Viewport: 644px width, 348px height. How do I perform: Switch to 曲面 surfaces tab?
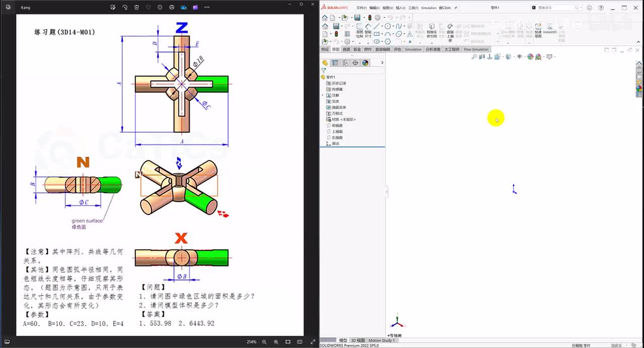(346, 49)
